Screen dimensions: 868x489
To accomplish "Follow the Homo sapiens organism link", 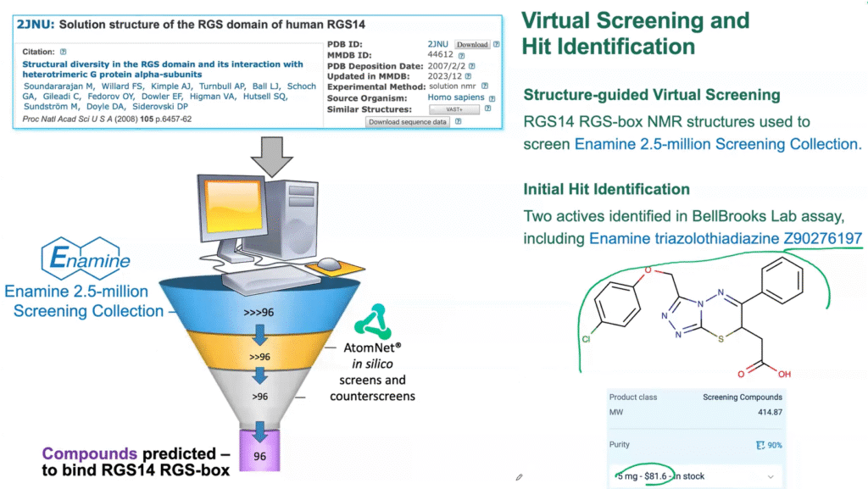I will tap(453, 98).
